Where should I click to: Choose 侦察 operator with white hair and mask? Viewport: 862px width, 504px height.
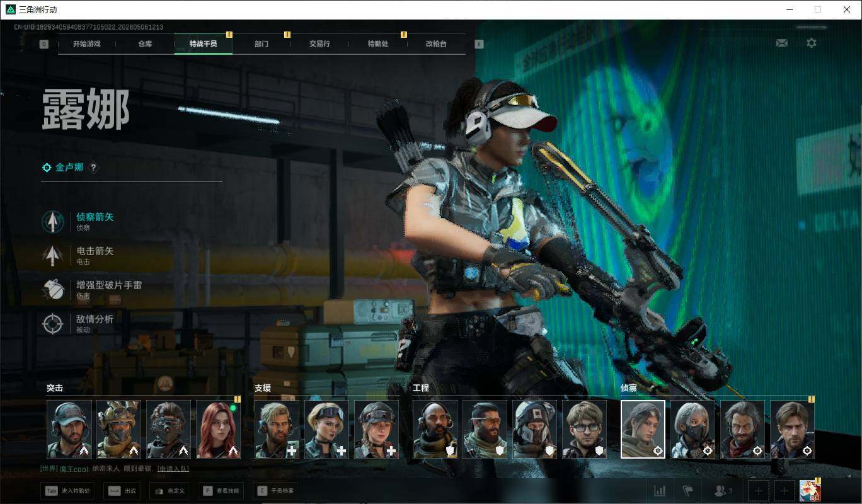tap(693, 429)
